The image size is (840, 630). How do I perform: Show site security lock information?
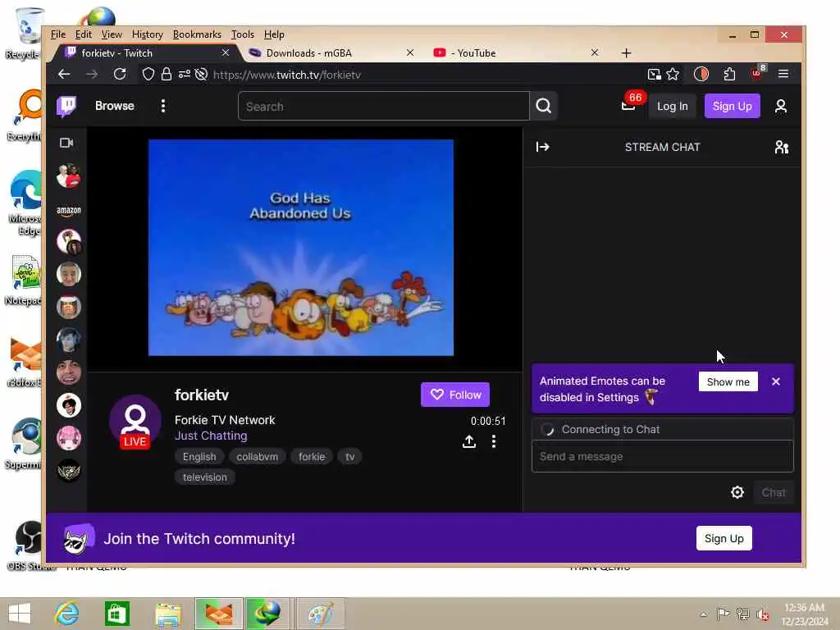tap(167, 75)
